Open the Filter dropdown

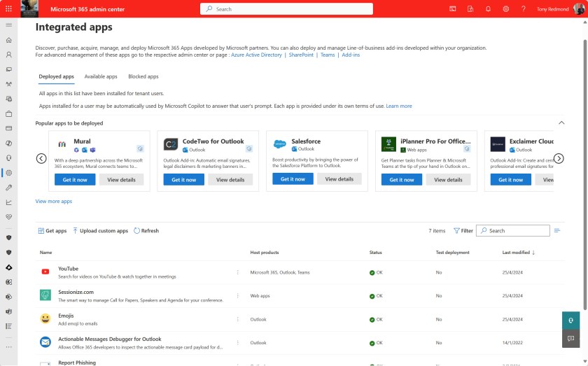click(463, 231)
